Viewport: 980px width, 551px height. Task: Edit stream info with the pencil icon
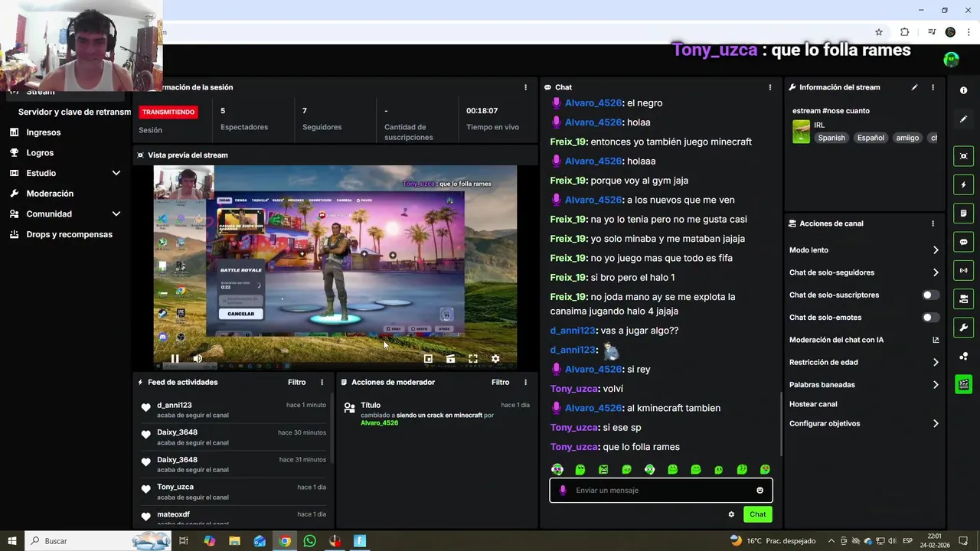tap(914, 87)
